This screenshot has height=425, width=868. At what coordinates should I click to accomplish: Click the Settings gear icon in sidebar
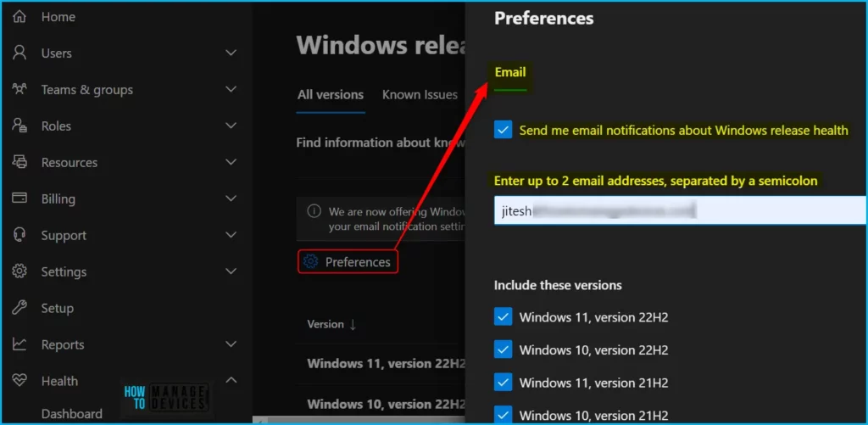coord(19,271)
